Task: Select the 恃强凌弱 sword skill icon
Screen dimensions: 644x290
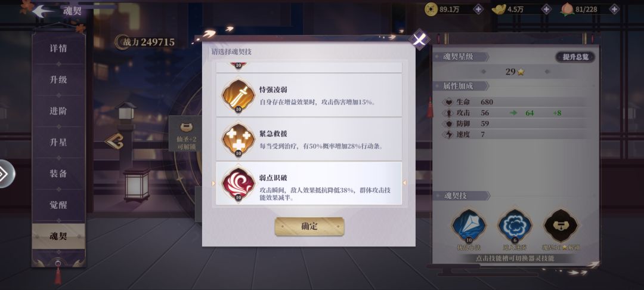Action: 238,95
